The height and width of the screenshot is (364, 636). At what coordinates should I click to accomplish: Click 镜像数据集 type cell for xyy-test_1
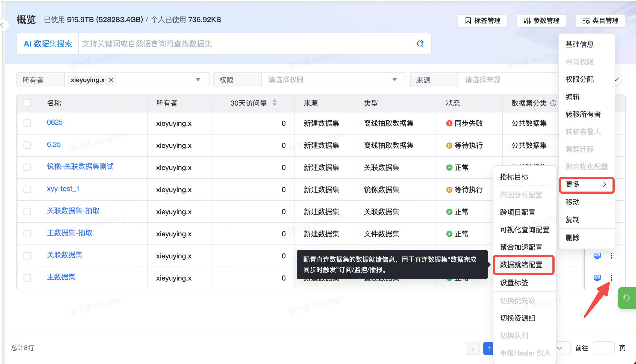tap(381, 190)
